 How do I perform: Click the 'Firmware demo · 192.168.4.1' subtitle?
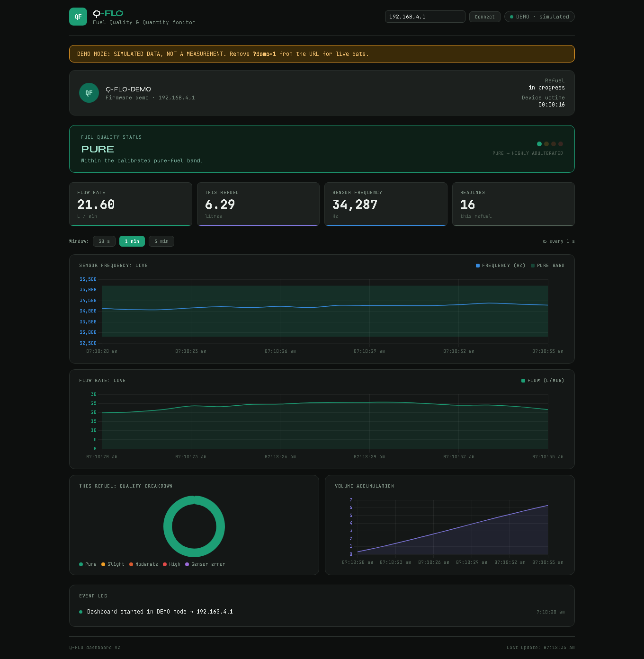tap(150, 98)
